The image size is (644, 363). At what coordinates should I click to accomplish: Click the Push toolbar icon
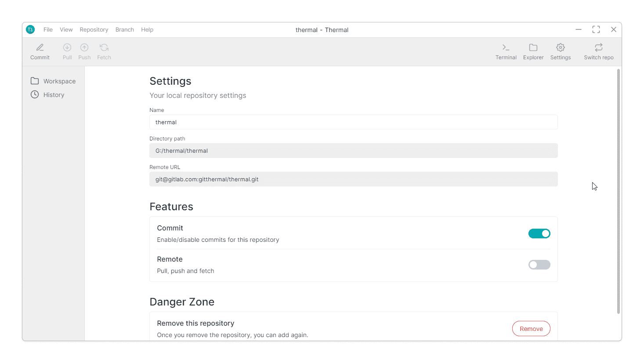pos(84,47)
